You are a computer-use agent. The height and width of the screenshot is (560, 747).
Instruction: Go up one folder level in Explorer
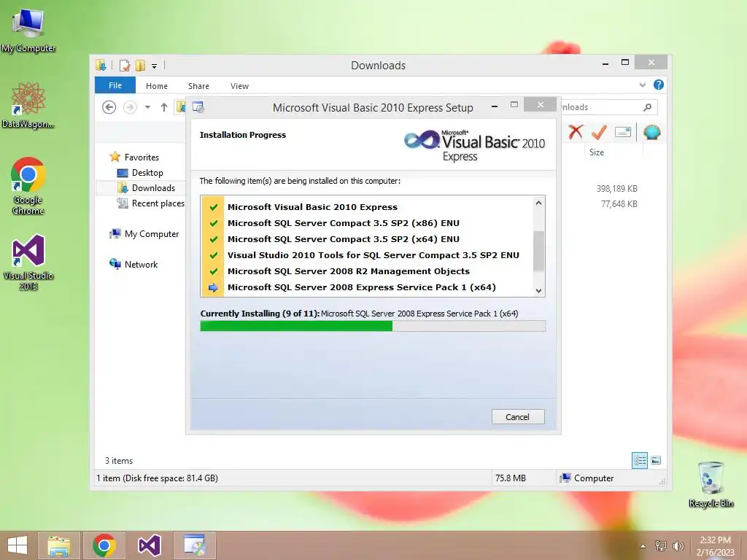coord(164,107)
